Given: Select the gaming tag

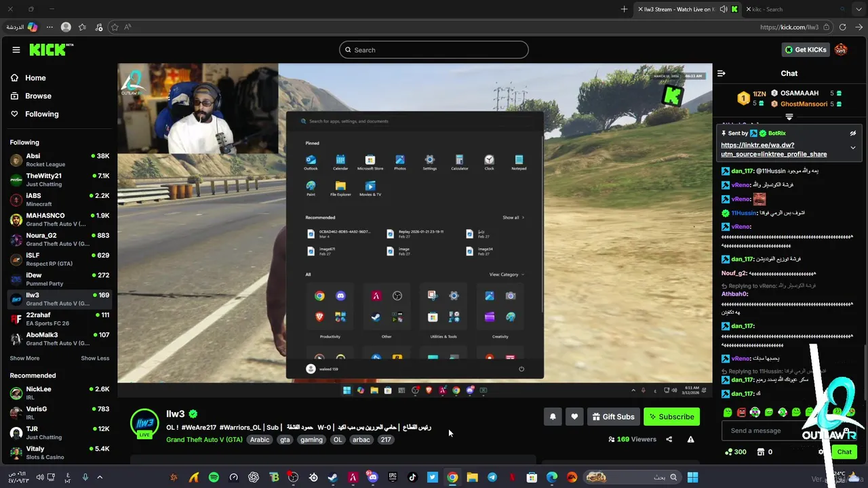Looking at the screenshot, I should tap(311, 440).
